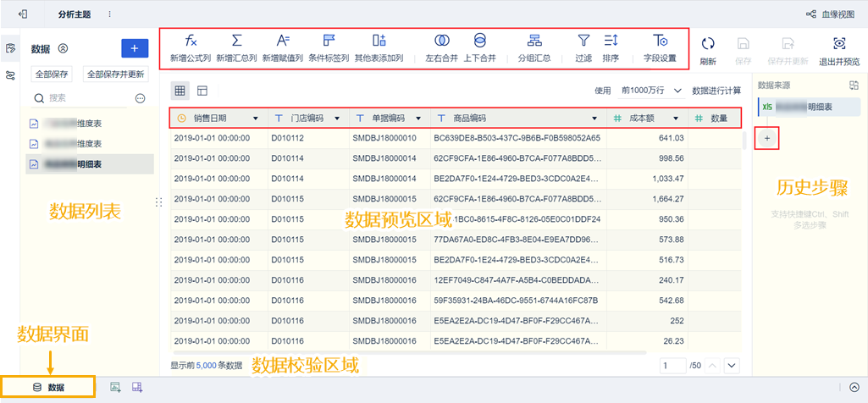Click the panel resize handle dots
The height and width of the screenshot is (403, 868).
coord(159,202)
